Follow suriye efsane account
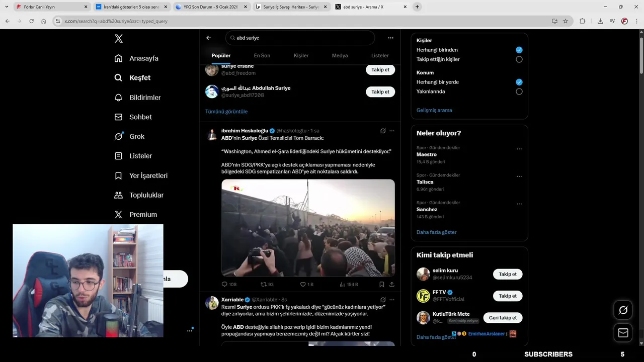Viewport: 644px width, 362px height. pos(380,70)
